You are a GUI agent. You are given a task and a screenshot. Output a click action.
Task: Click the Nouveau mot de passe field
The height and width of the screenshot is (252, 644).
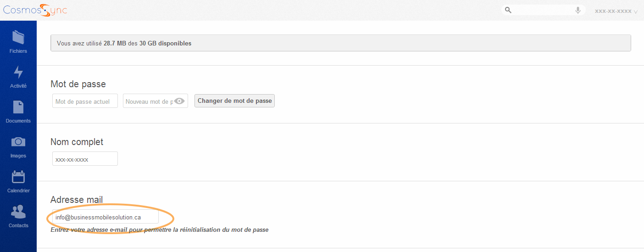pyautogui.click(x=148, y=101)
